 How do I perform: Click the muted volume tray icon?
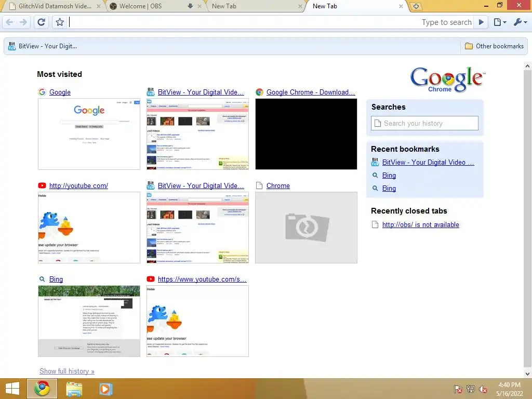(483, 389)
